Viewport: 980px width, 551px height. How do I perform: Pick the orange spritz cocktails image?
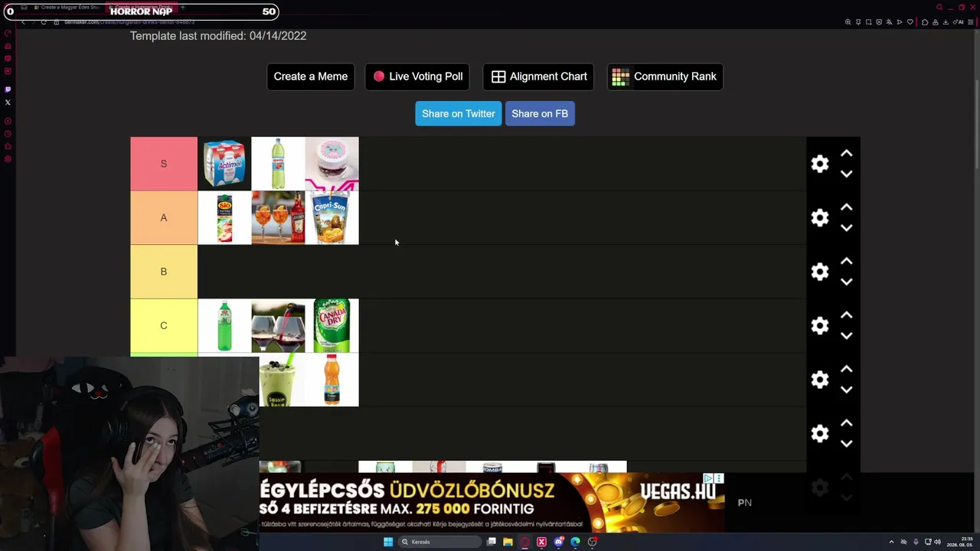pos(278,218)
